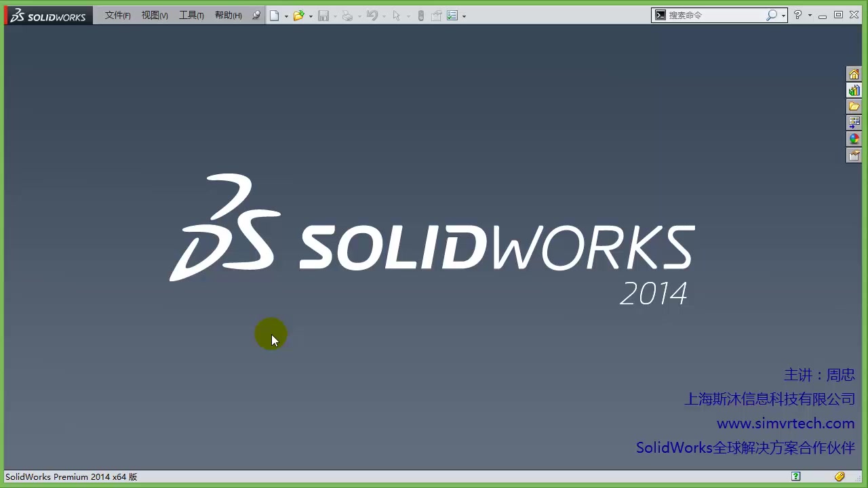The width and height of the screenshot is (868, 488).
Task: Expand the Undo dropdown arrow
Action: tap(384, 16)
